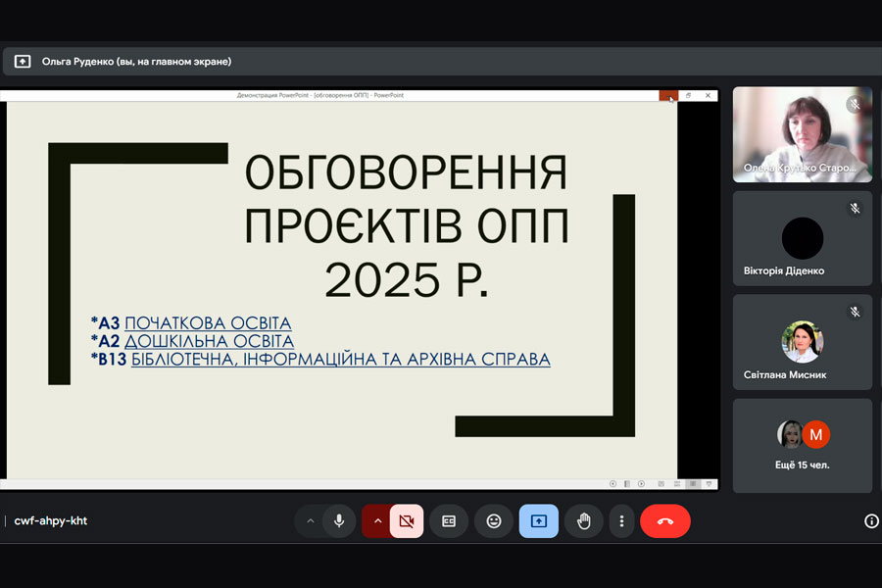Follow the Бібліотечна, інформаційна та архівна справа link
Image resolution: width=882 pixels, height=588 pixels.
(x=340, y=360)
